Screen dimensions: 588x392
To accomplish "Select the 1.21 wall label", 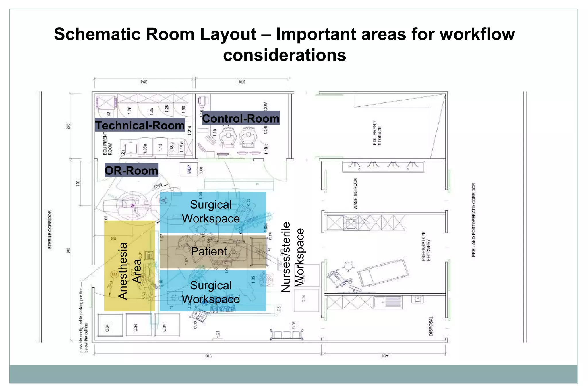I will point(218,334).
